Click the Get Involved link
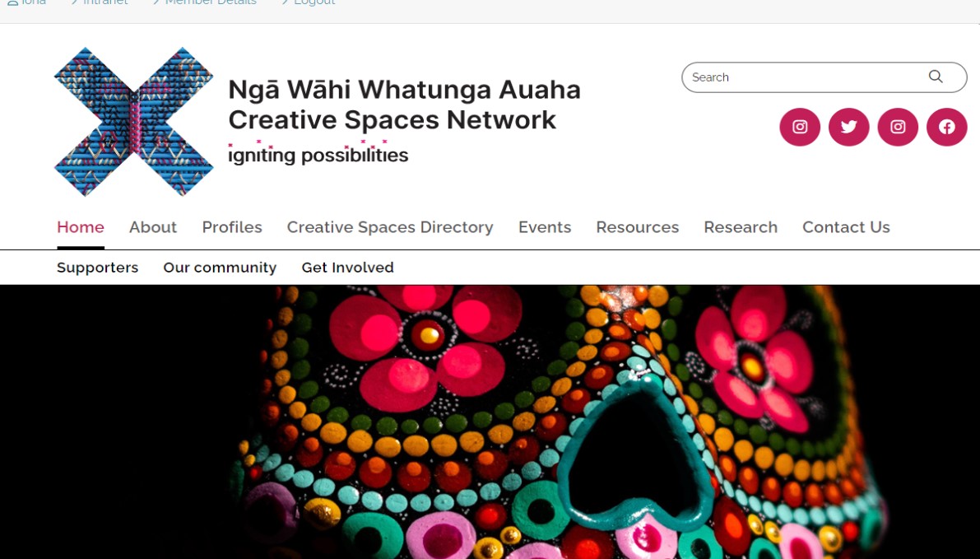The image size is (980, 559). tap(347, 268)
